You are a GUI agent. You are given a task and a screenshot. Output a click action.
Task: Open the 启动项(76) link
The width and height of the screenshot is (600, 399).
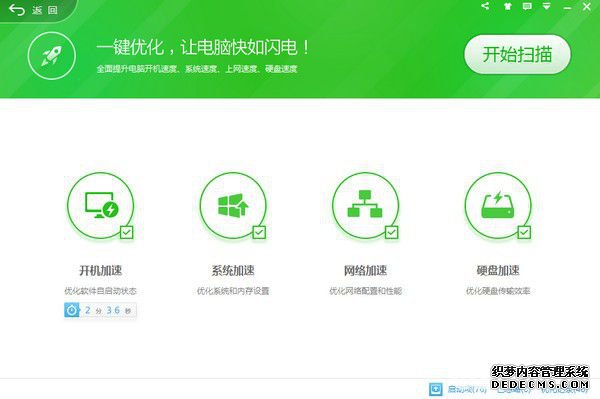[467, 389]
